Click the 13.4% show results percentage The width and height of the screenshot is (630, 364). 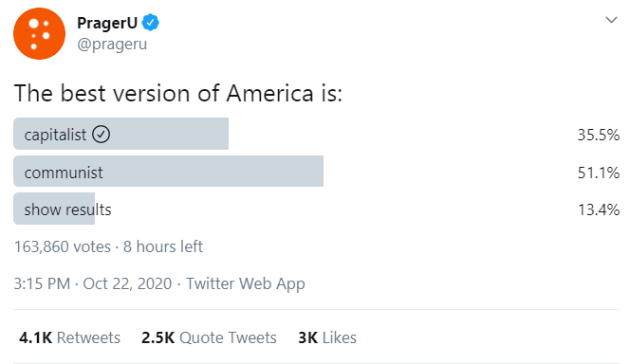599,209
